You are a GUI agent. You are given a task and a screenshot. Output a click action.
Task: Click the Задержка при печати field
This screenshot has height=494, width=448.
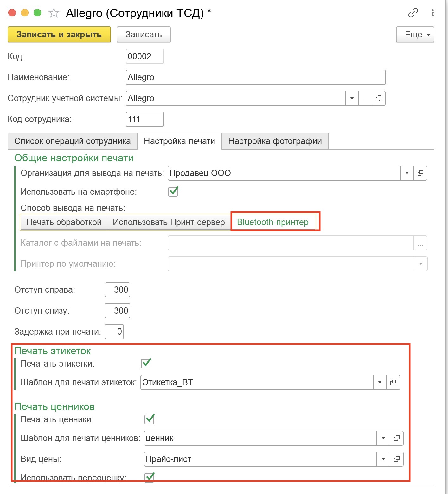pyautogui.click(x=114, y=332)
